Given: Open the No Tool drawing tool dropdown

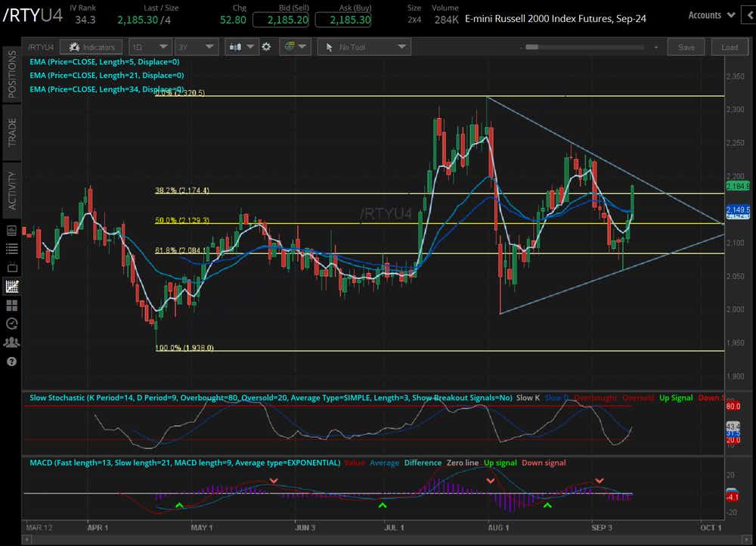Looking at the screenshot, I should [x=364, y=47].
